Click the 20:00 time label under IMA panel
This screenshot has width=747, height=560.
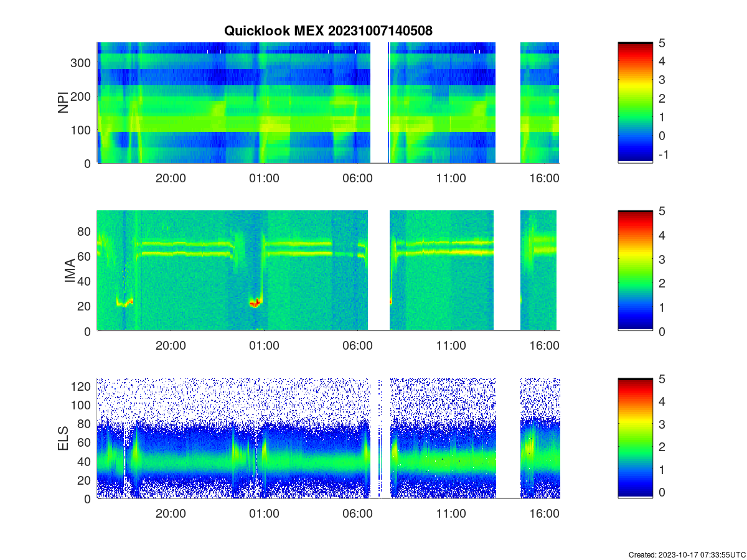coord(171,346)
